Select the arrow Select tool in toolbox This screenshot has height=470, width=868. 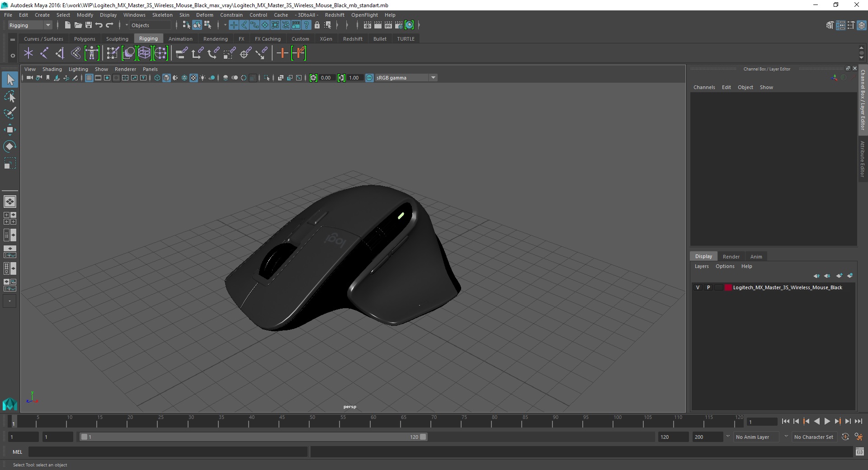pos(10,80)
